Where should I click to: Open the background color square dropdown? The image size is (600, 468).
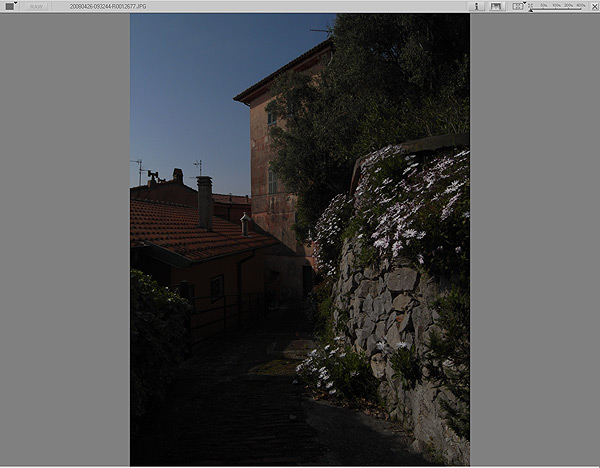[11, 6]
